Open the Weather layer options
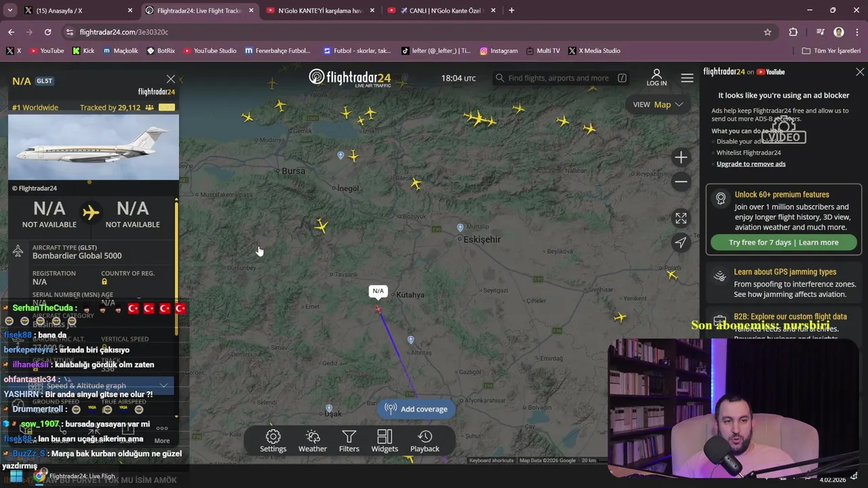This screenshot has height=488, width=868. (x=313, y=441)
